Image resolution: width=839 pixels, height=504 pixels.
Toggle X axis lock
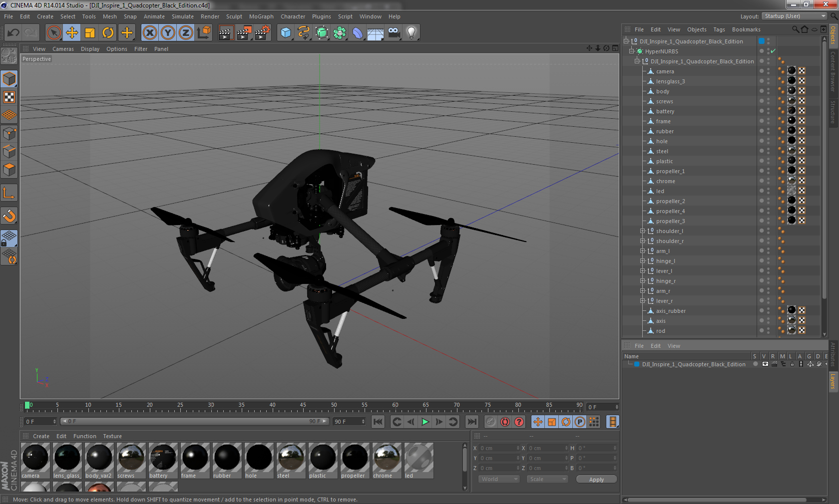pyautogui.click(x=149, y=33)
